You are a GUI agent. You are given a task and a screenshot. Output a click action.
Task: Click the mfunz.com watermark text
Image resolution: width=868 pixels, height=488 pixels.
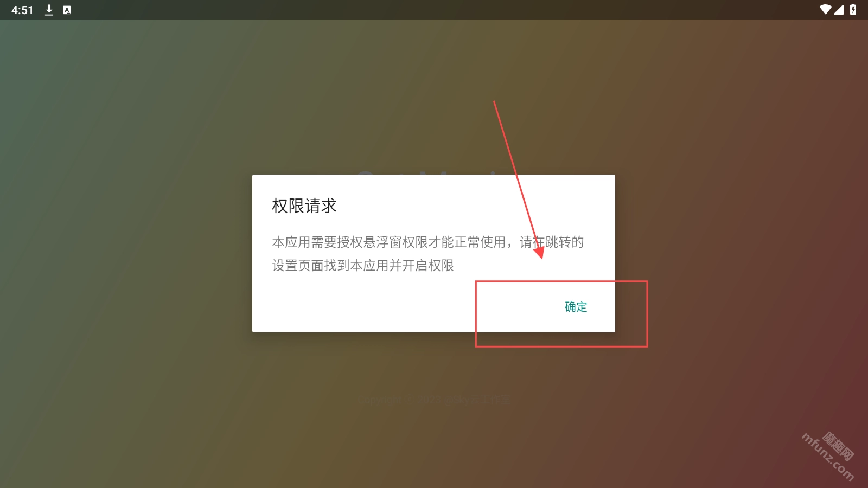pyautogui.click(x=827, y=457)
